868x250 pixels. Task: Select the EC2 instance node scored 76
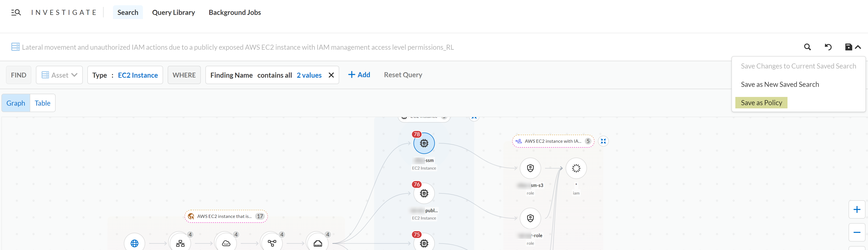[x=424, y=193]
